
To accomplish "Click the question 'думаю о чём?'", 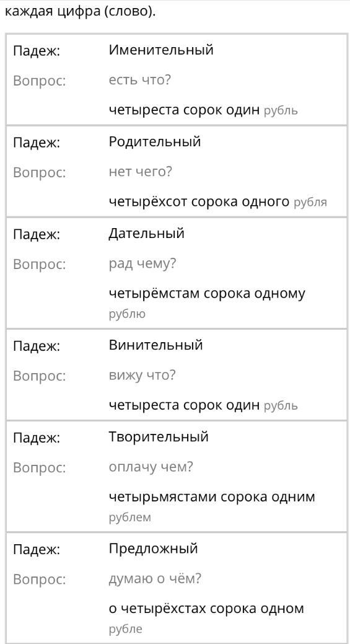I will 155,579.
